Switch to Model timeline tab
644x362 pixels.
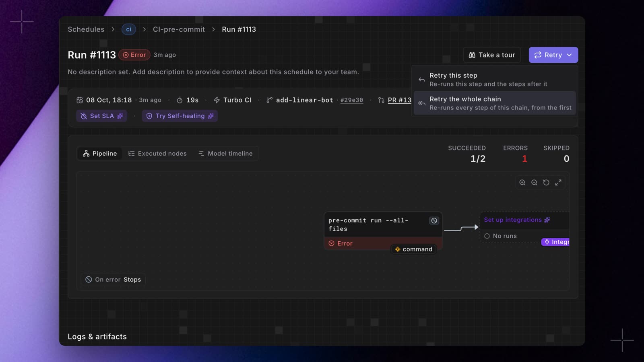click(225, 154)
